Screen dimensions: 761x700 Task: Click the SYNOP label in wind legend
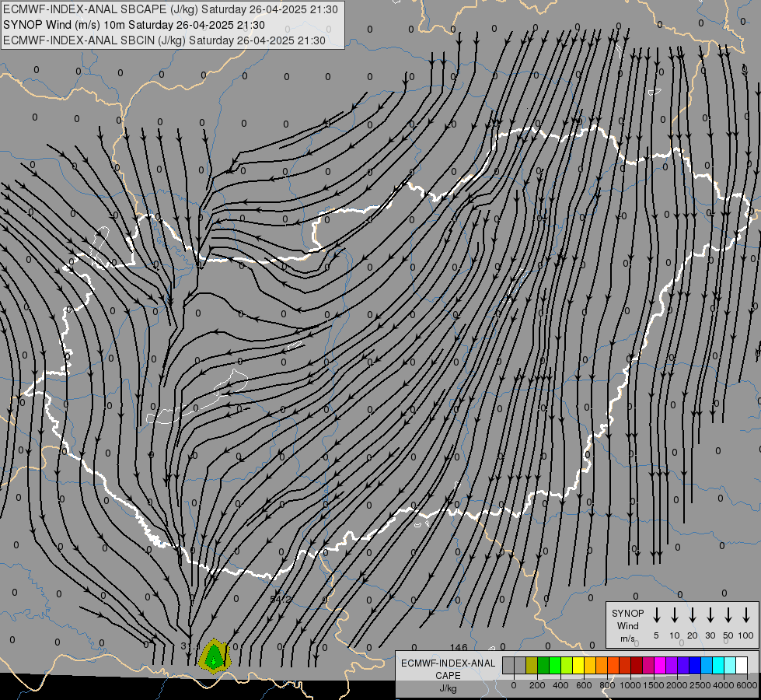pos(627,613)
